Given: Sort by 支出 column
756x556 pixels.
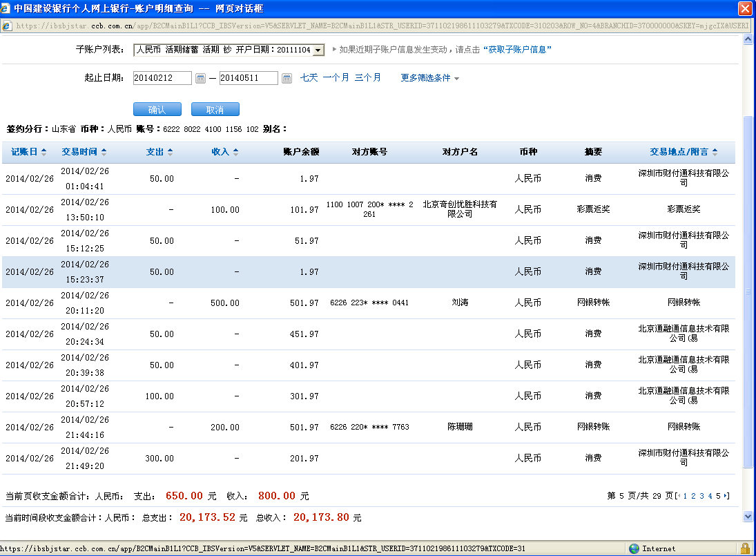Looking at the screenshot, I should coord(159,152).
